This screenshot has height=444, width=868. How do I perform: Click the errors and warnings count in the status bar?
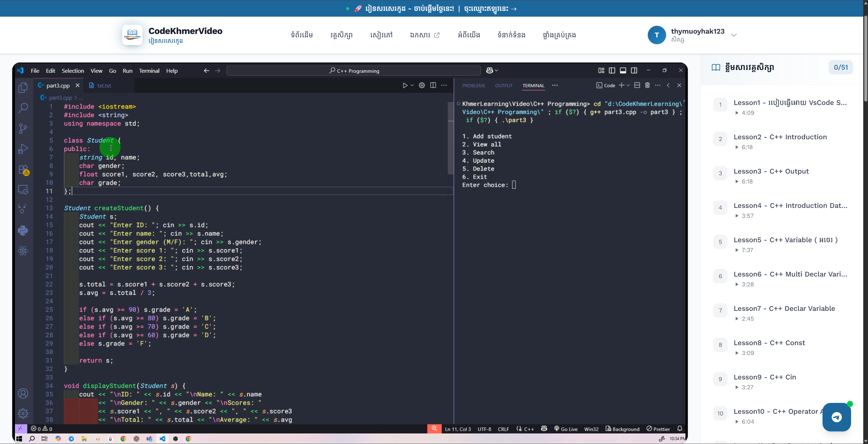coord(41,429)
